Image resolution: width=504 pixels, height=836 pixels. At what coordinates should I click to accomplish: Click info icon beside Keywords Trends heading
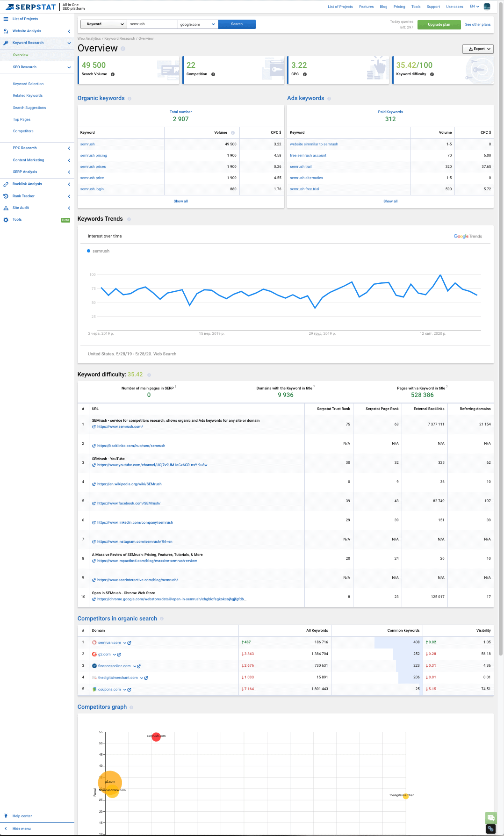pos(129,219)
